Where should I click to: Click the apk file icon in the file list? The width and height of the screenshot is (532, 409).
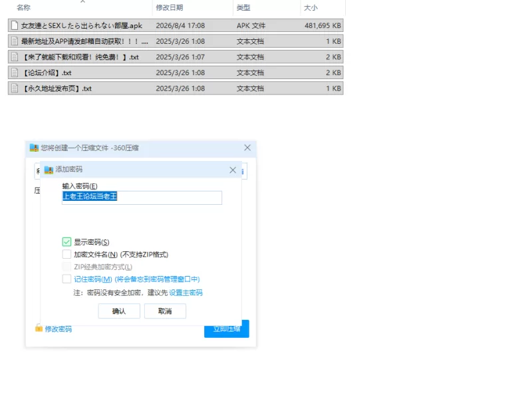coord(15,25)
